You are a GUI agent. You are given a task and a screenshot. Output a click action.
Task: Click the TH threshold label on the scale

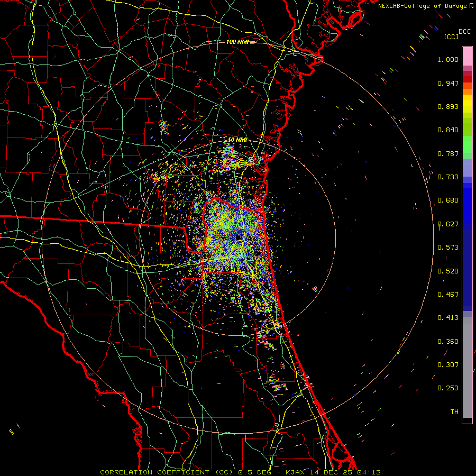tap(454, 412)
